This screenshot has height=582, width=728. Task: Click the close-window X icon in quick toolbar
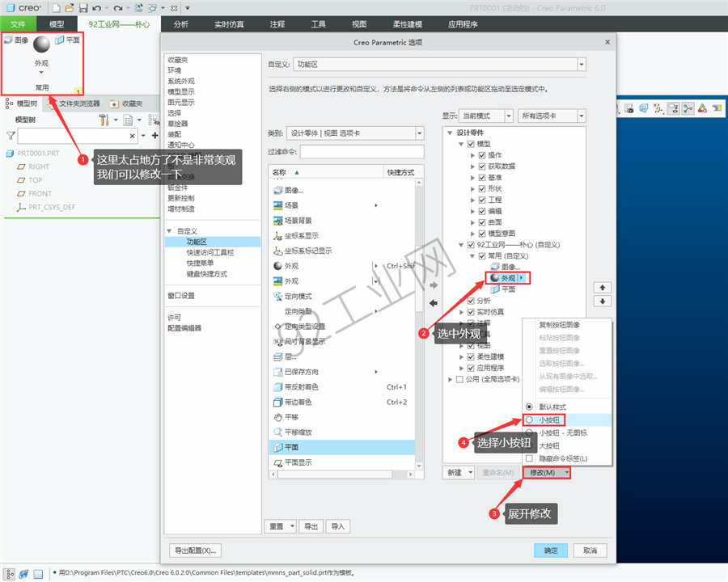pos(174,8)
